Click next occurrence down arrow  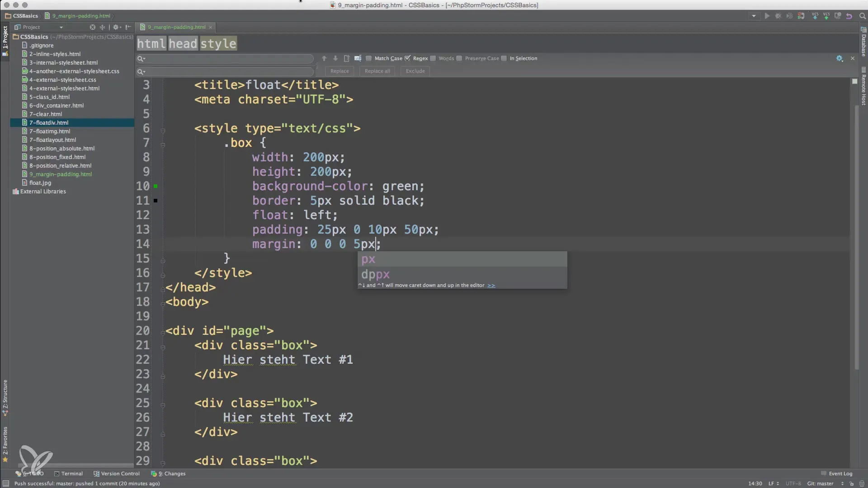point(335,58)
